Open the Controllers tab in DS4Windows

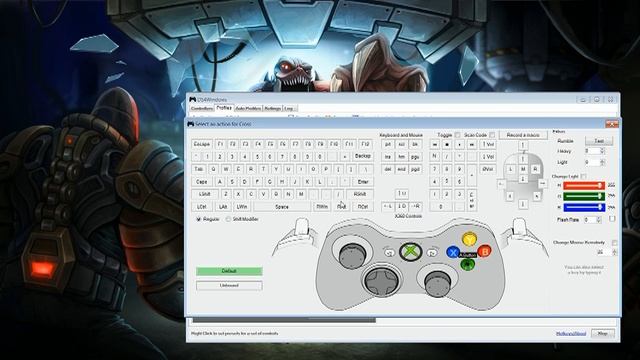coord(202,109)
